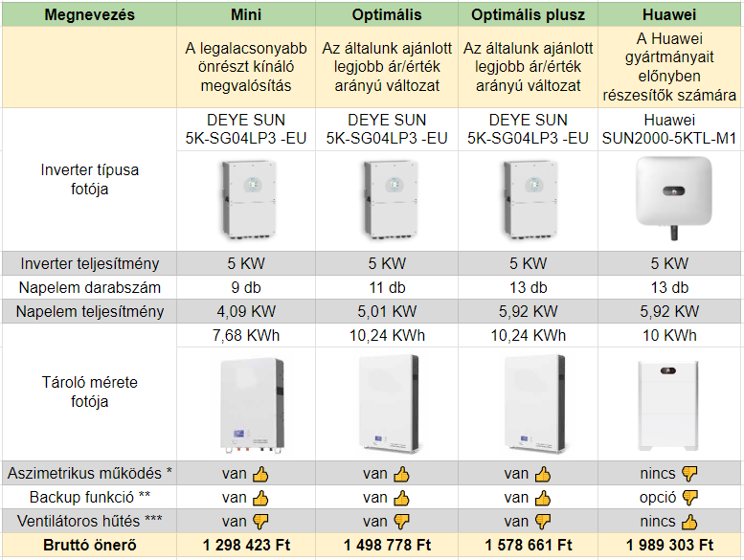Click the 'Inverter teljesítmény' row label
This screenshot has width=744, height=560.
(x=90, y=263)
